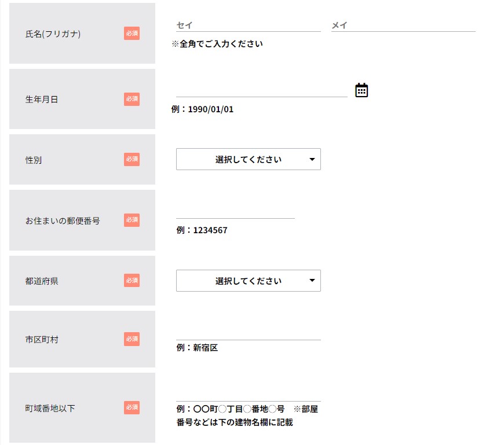Click the 性別 label
504x445 pixels.
pyautogui.click(x=34, y=160)
